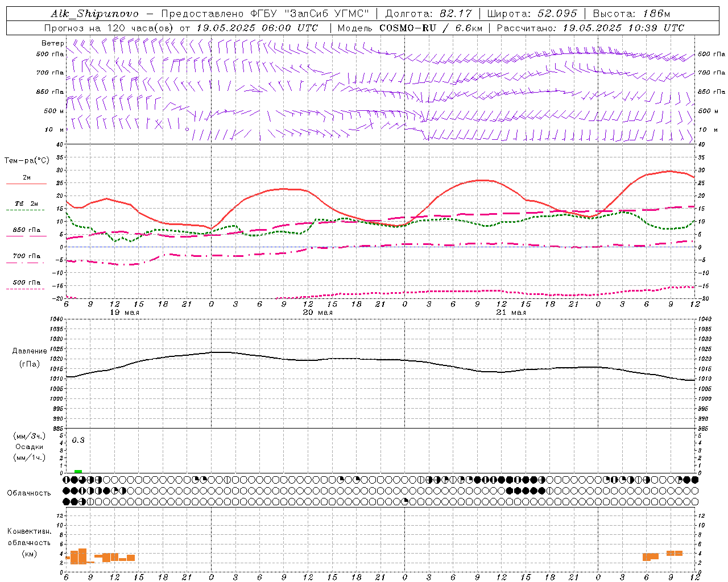This screenshot has width=728, height=582.
Task: Click the longitude value Долгота: 82.17
Action: coord(428,14)
